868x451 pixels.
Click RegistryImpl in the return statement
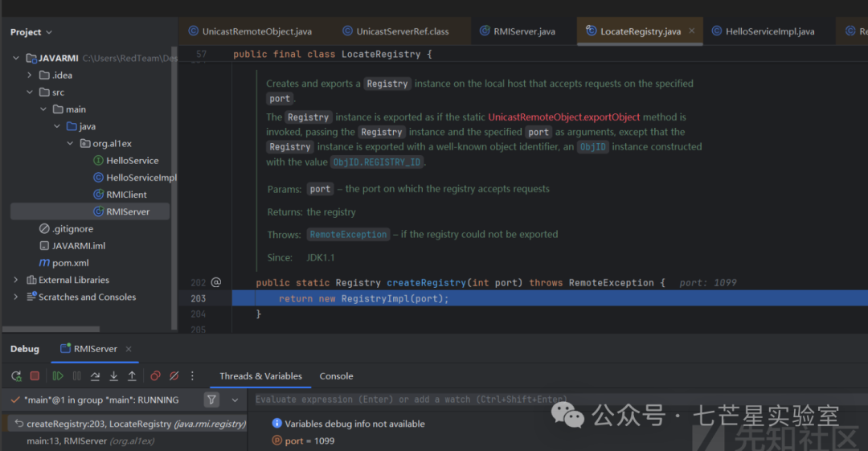point(375,298)
